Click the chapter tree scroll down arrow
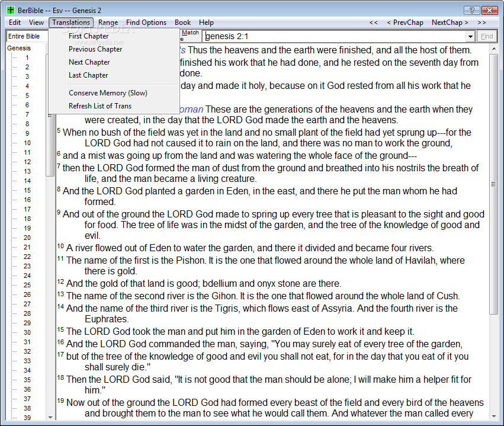This screenshot has height=426, width=504. (x=50, y=417)
